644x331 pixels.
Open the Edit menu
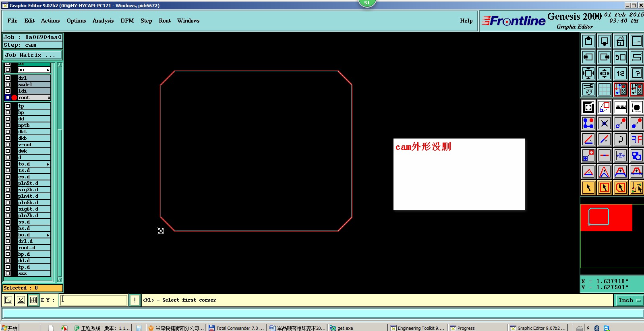click(x=29, y=21)
